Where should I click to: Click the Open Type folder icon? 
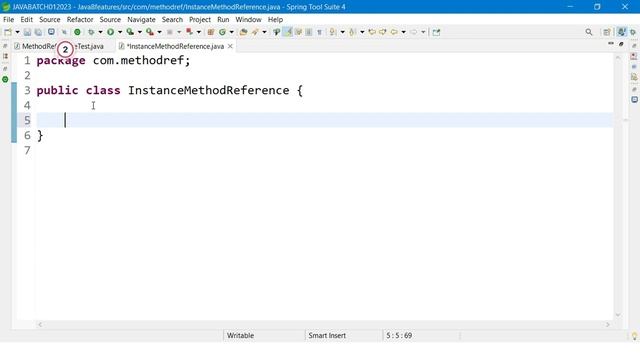coord(243,32)
